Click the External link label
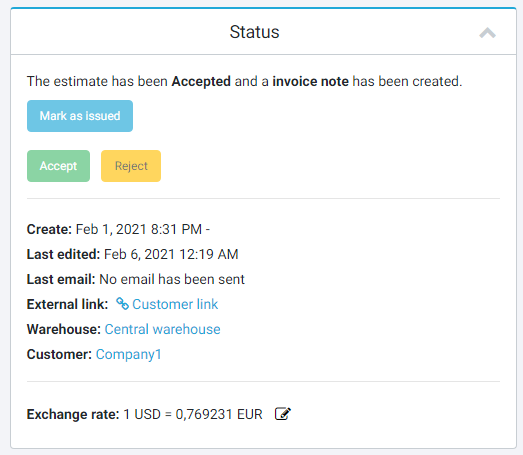Image resolution: width=523 pixels, height=455 pixels. click(x=67, y=304)
